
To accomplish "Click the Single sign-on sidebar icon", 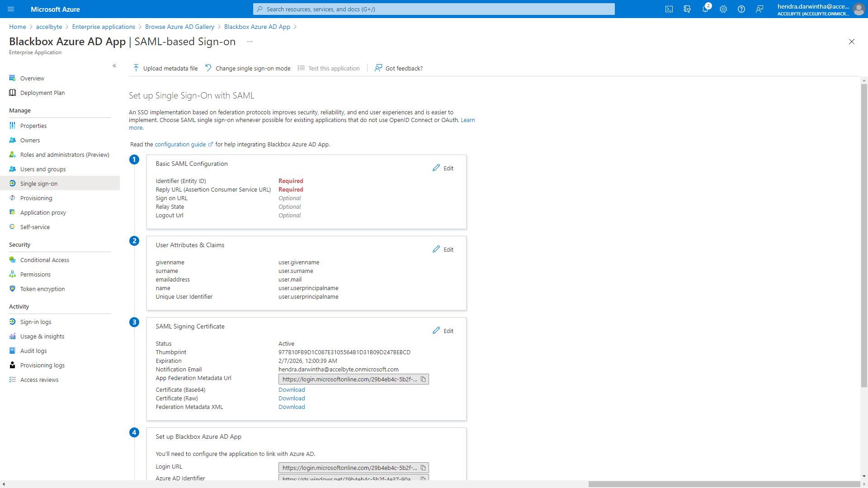I will [x=13, y=183].
